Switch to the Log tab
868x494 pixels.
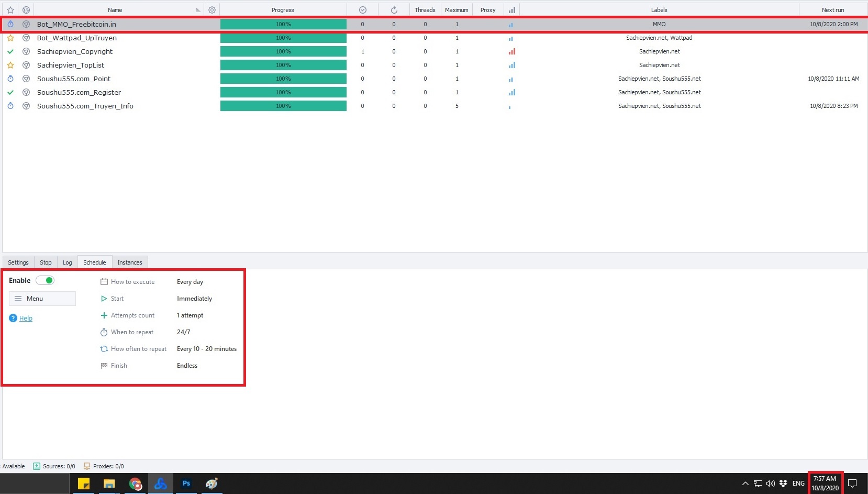click(68, 262)
